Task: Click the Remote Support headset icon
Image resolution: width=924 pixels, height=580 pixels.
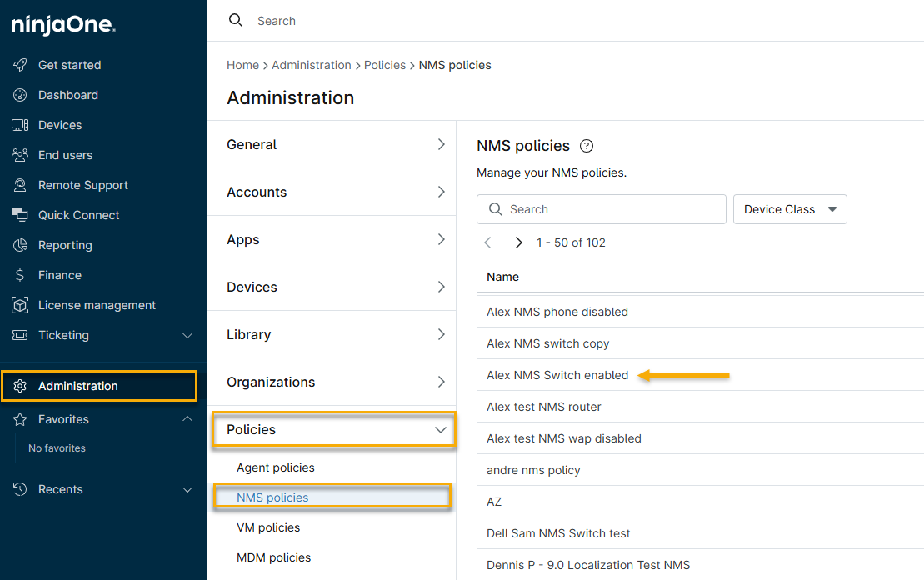Action: 20,185
